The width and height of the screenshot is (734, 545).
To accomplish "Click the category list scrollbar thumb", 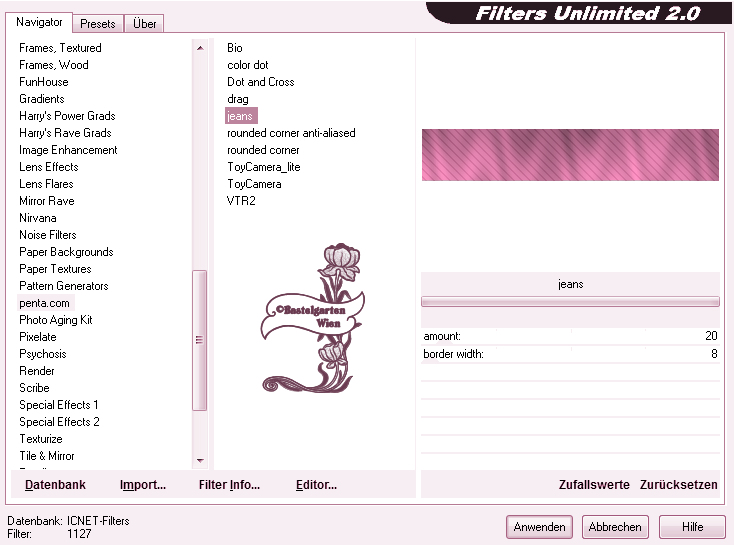I will click(x=200, y=340).
